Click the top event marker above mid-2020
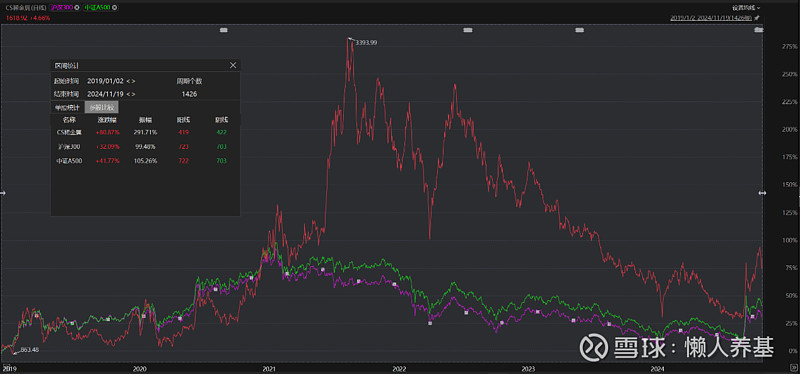 point(223,31)
